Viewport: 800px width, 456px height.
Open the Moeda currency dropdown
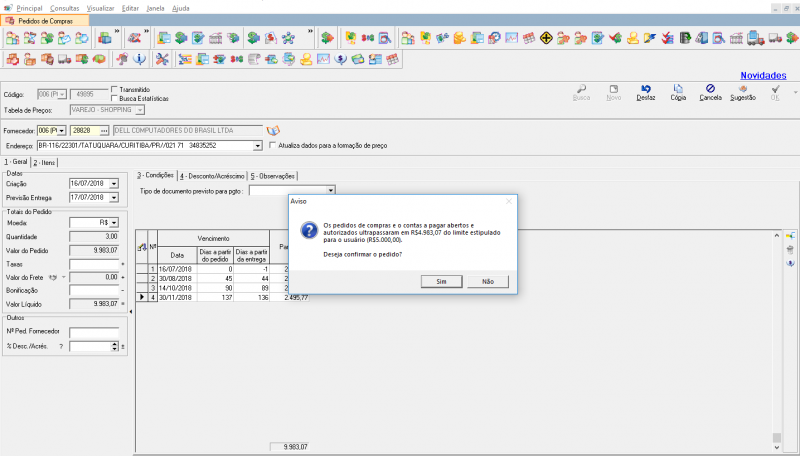[114, 222]
